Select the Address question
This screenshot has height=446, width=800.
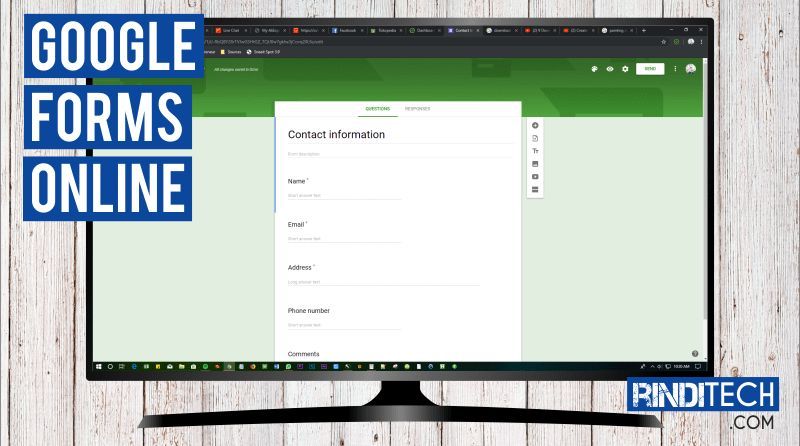pos(300,267)
